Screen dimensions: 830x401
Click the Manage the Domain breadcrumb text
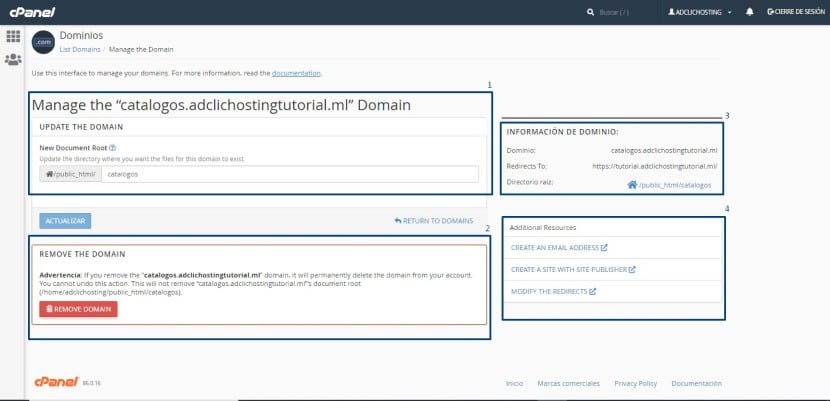click(141, 49)
